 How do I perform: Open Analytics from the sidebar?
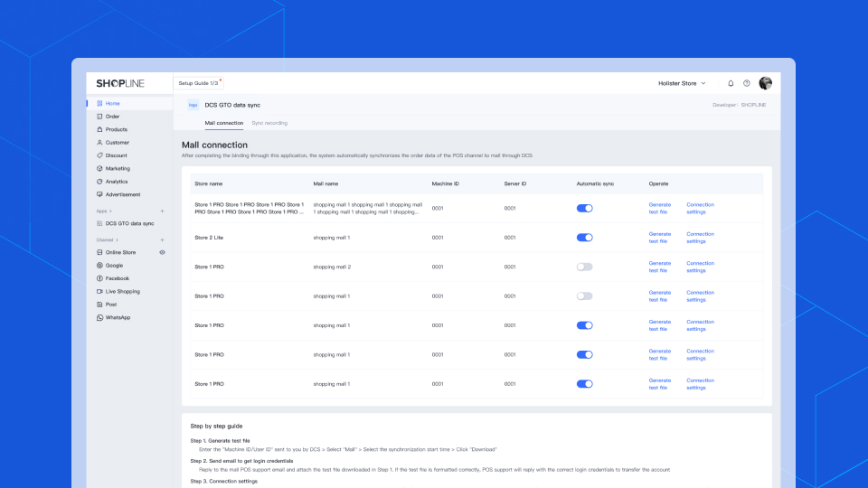click(x=117, y=182)
